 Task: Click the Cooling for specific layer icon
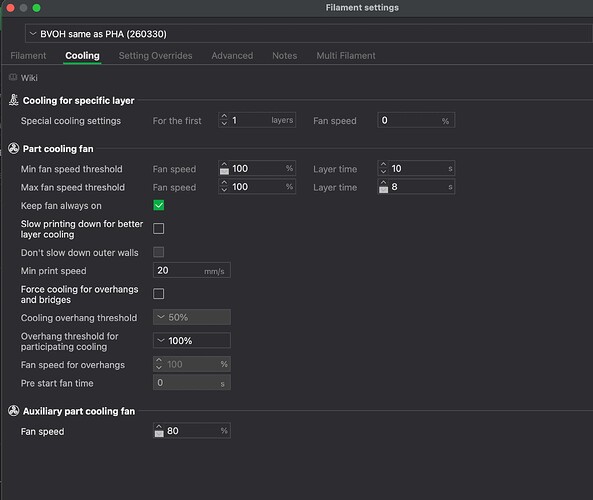[x=14, y=100]
